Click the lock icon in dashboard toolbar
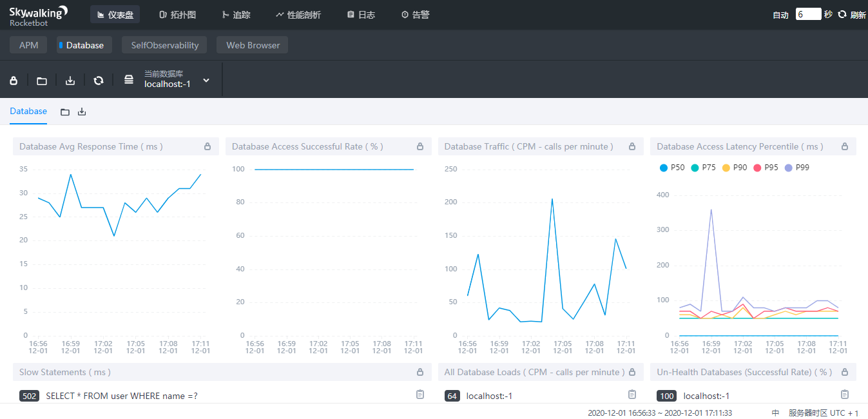Image resolution: width=868 pixels, height=419 pixels. [14, 81]
